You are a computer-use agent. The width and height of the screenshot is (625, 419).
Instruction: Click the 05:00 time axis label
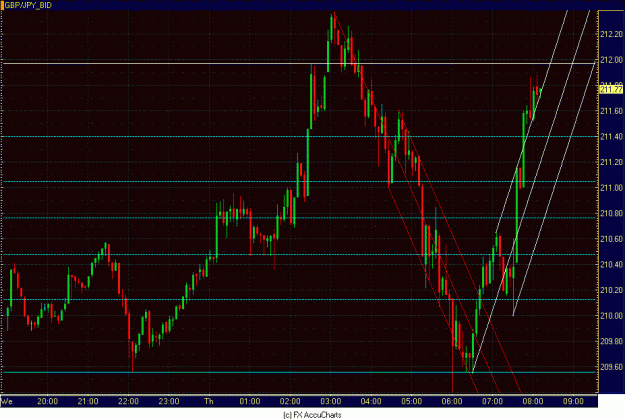[x=412, y=401]
